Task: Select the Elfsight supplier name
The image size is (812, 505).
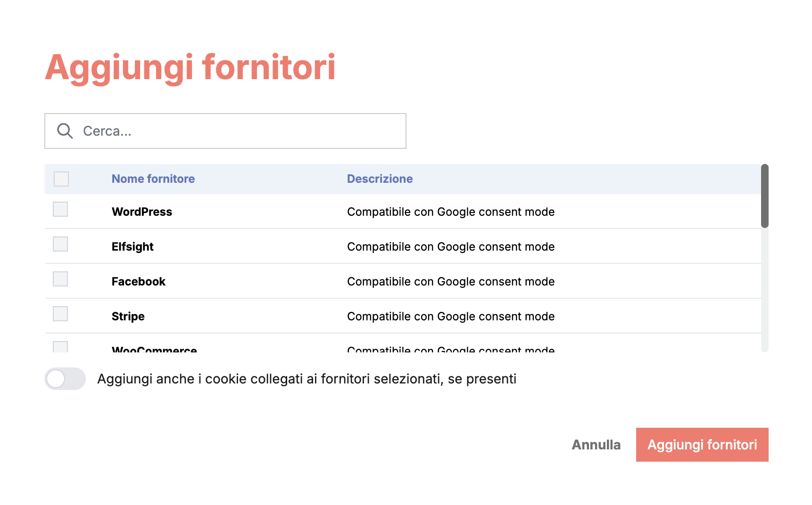Action: pyautogui.click(x=133, y=247)
